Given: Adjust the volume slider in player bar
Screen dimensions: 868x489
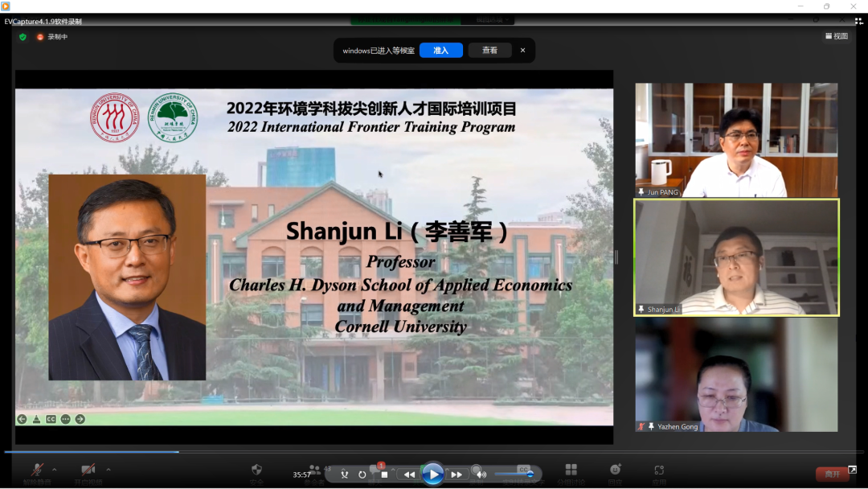Looking at the screenshot, I should coord(514,475).
